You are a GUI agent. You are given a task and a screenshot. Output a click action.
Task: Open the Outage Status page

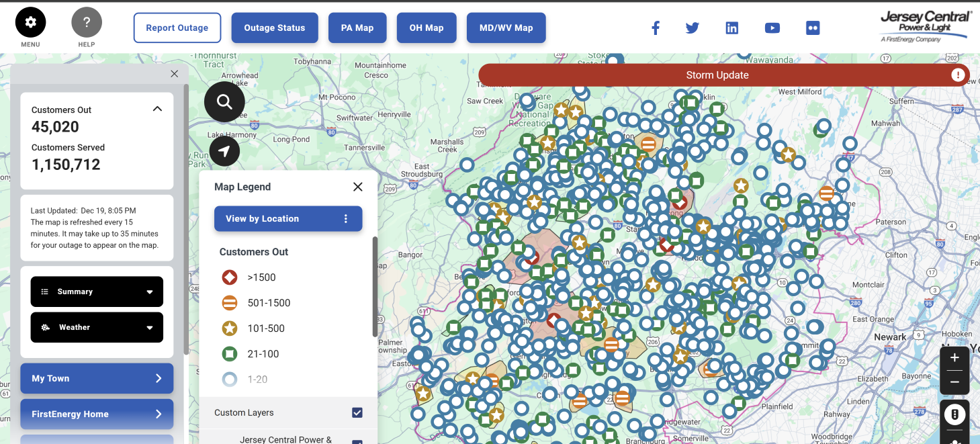point(275,28)
